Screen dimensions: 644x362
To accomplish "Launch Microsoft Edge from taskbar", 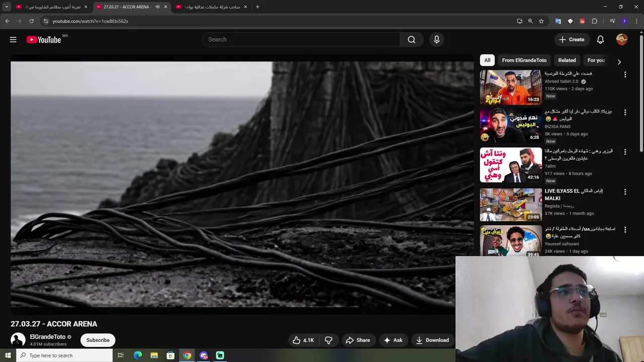I will click(138, 355).
